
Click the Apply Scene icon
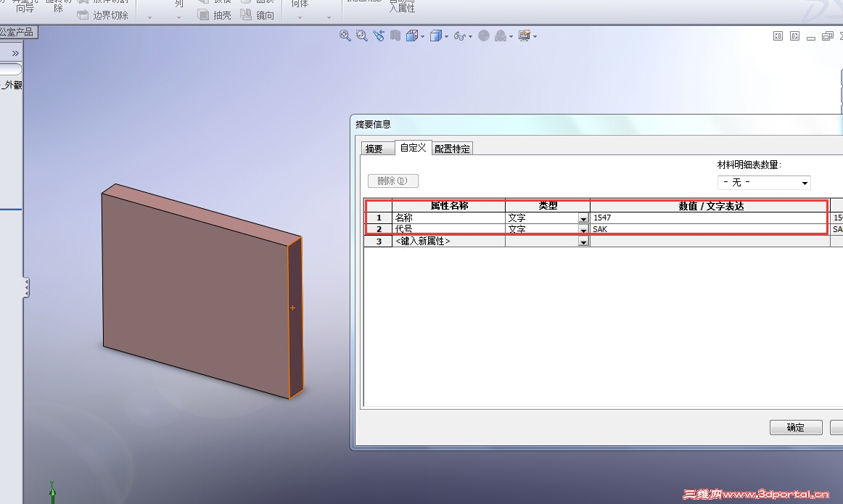[x=501, y=36]
